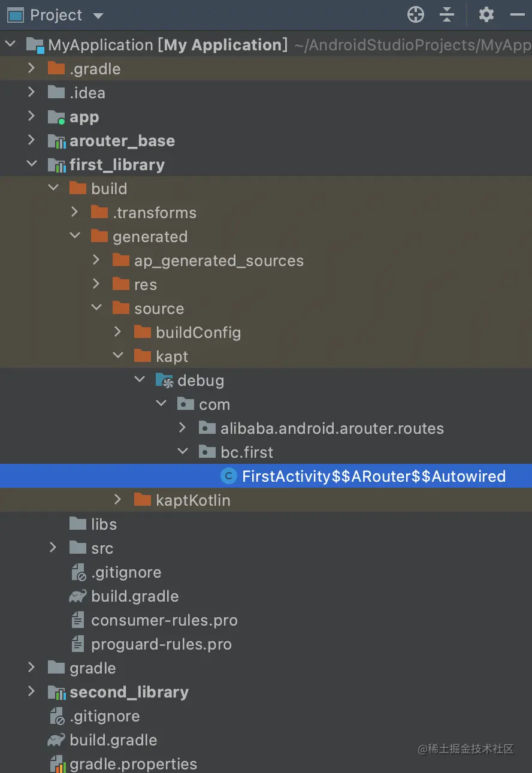
Task: Click the Collapse All icon in header
Action: click(447, 15)
